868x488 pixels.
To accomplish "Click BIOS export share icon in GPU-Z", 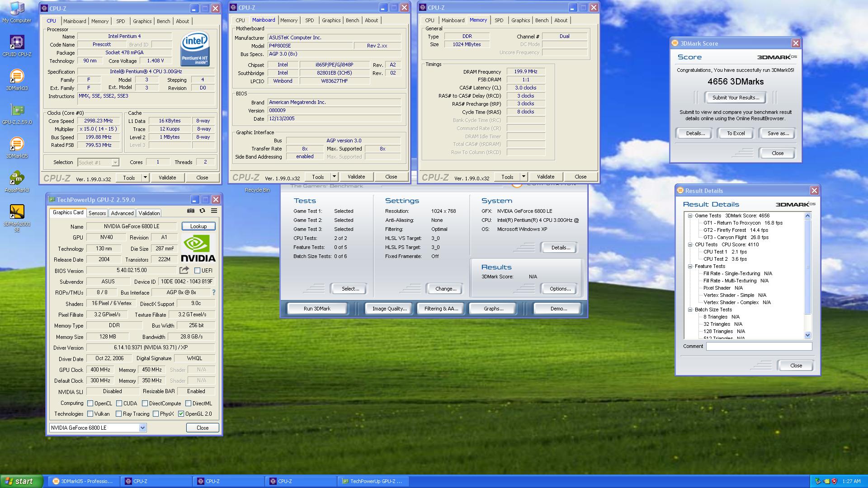I will point(184,270).
